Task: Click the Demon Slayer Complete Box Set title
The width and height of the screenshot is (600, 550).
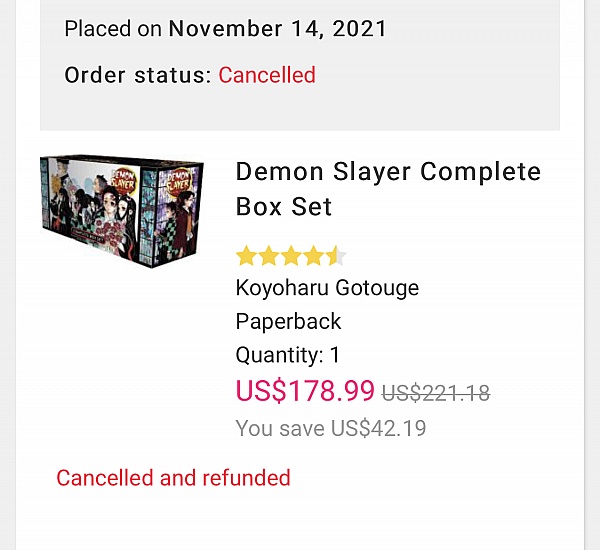Action: (x=388, y=189)
